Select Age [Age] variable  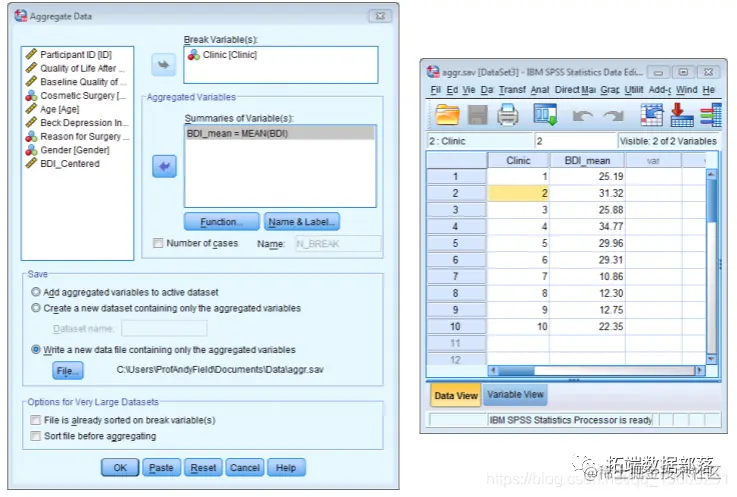pos(53,109)
